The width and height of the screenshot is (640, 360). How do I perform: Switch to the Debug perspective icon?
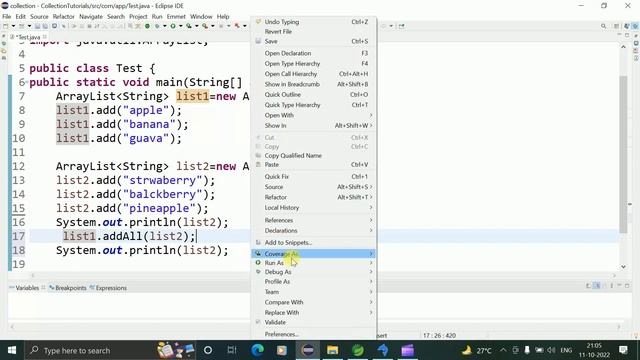[635, 26]
